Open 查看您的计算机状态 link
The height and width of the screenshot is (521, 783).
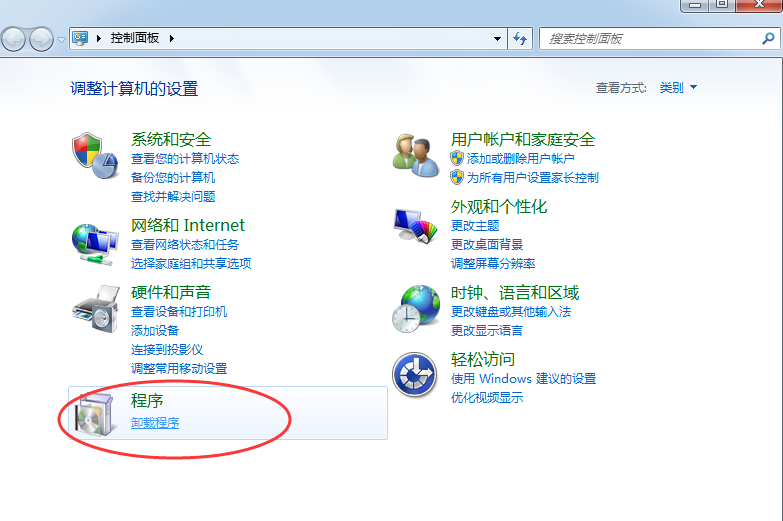click(x=185, y=159)
